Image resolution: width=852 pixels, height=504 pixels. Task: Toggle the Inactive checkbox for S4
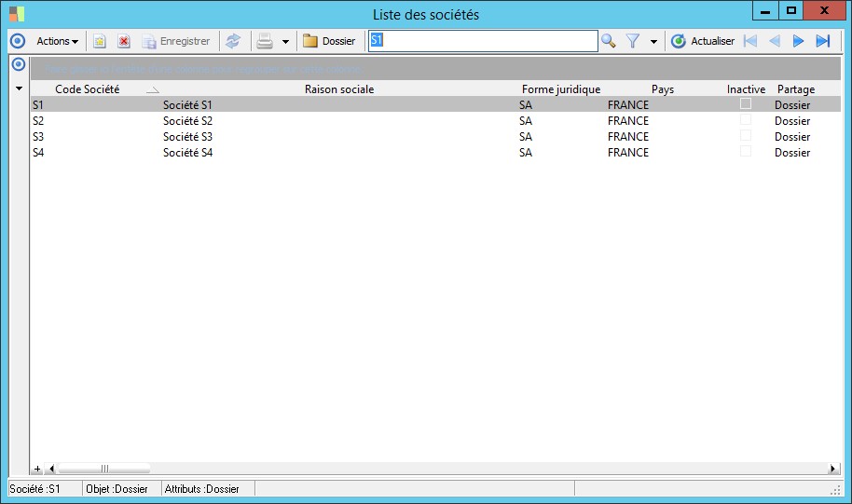pyautogui.click(x=746, y=151)
